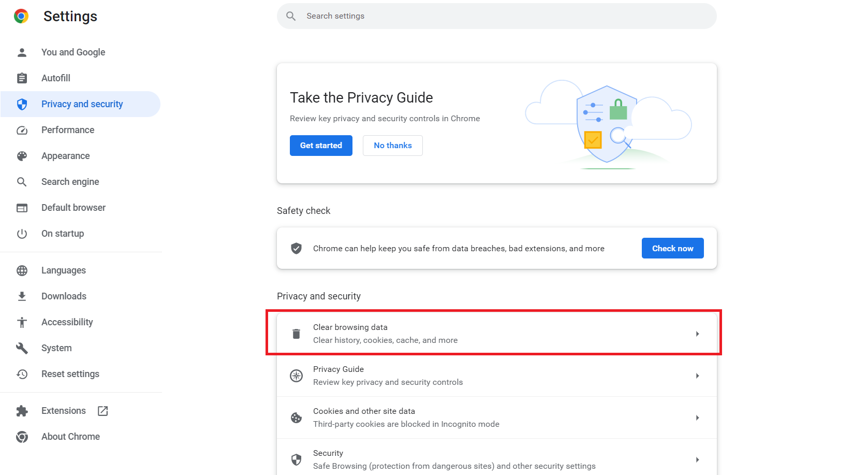
Task: Open About Chrome page
Action: point(80,437)
